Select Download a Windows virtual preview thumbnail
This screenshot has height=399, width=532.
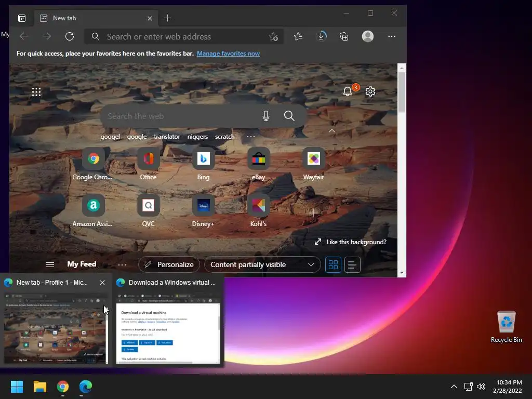(x=168, y=328)
